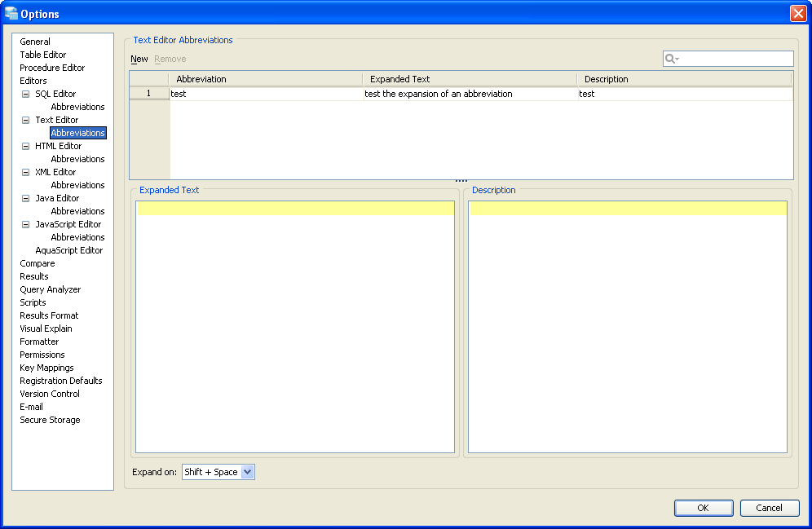Select Secure Storage option
Screen dimensions: 812x529
click(50, 420)
